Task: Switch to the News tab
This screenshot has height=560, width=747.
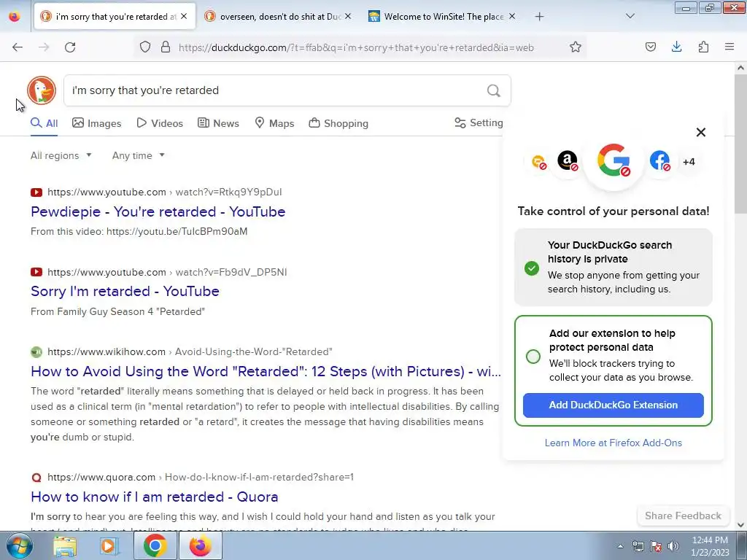Action: point(218,123)
